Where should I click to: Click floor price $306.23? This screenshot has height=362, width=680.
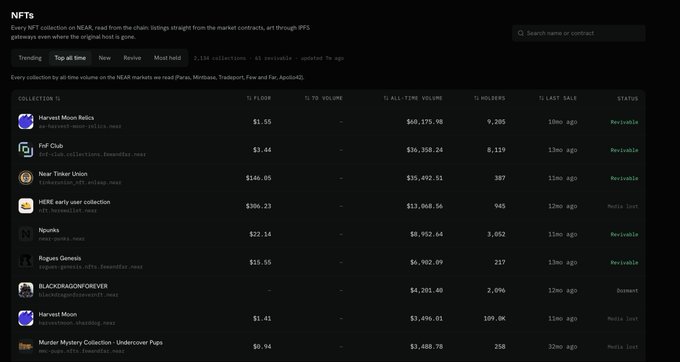point(258,206)
